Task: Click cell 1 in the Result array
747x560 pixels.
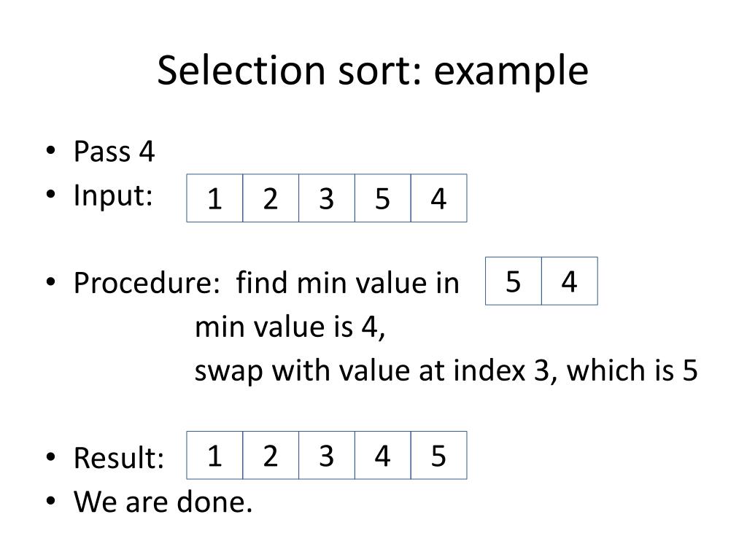Action: 214,456
